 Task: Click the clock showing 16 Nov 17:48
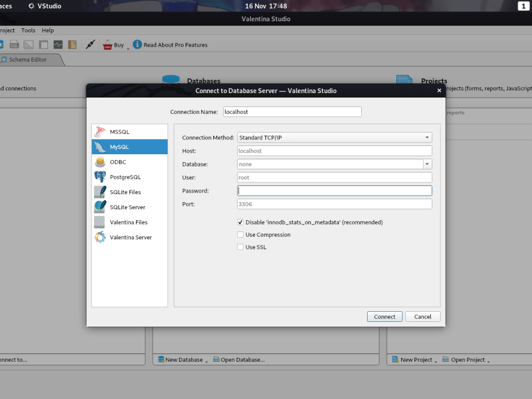[x=266, y=6]
